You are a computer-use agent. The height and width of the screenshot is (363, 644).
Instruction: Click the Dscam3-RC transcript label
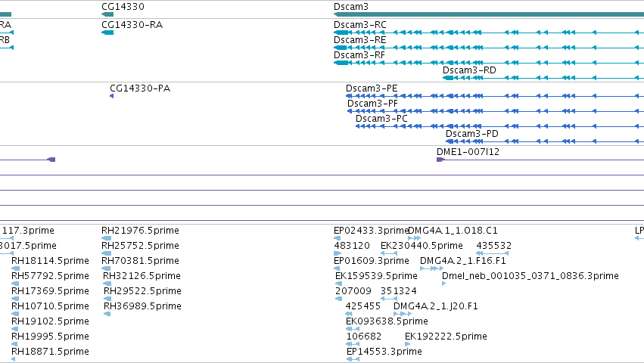pos(359,25)
